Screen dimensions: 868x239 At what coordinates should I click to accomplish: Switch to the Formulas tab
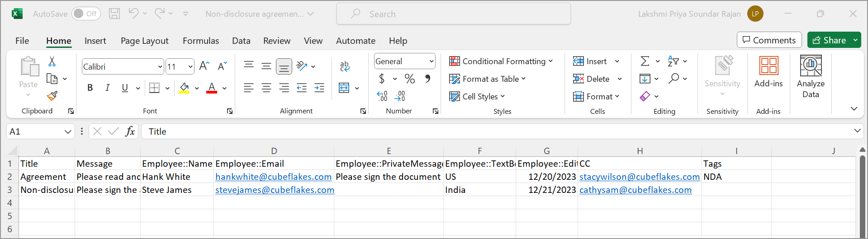(201, 41)
